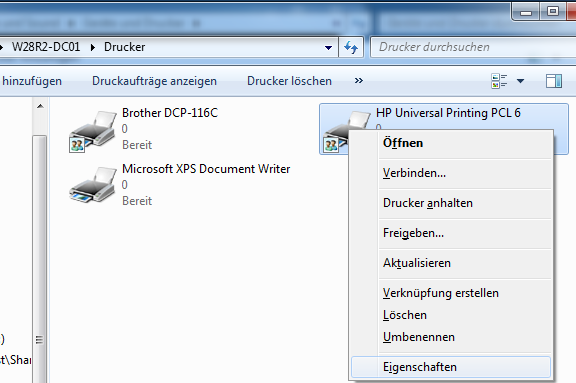This screenshot has width=576, height=383.
Task: Click Drucker löschen toolbar button
Action: [x=289, y=81]
